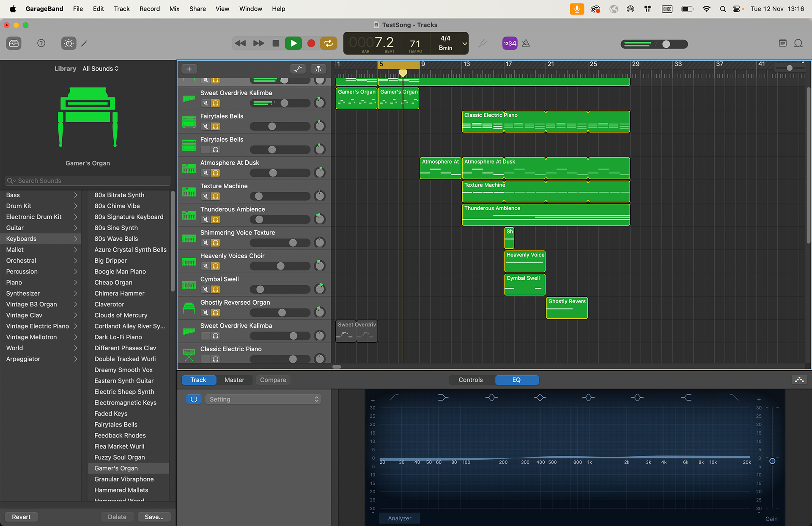Click the EQ high shelf band icon

coord(686,397)
